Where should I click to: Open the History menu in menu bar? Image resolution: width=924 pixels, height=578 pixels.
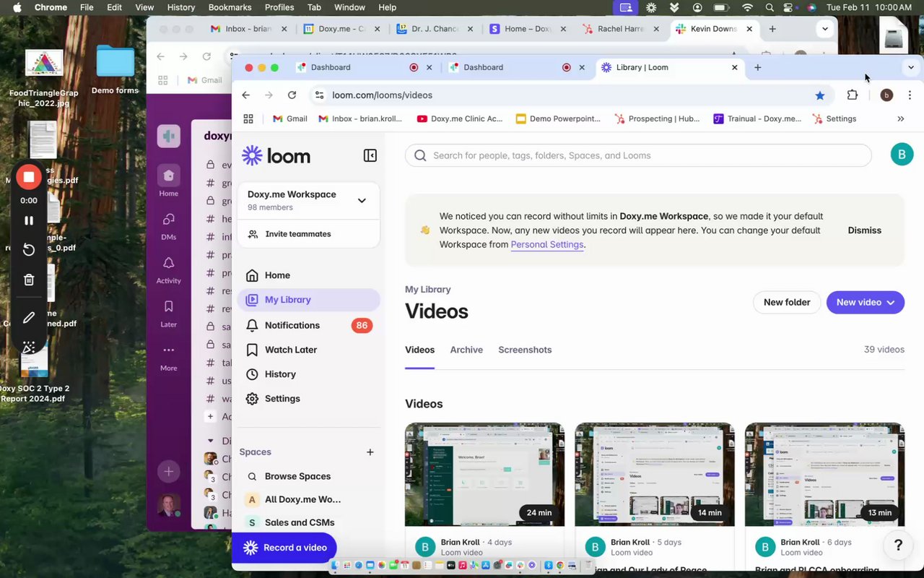(x=180, y=7)
